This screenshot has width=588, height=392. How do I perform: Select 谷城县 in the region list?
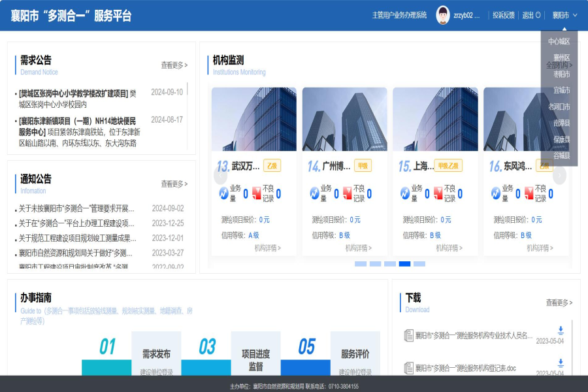pyautogui.click(x=561, y=155)
